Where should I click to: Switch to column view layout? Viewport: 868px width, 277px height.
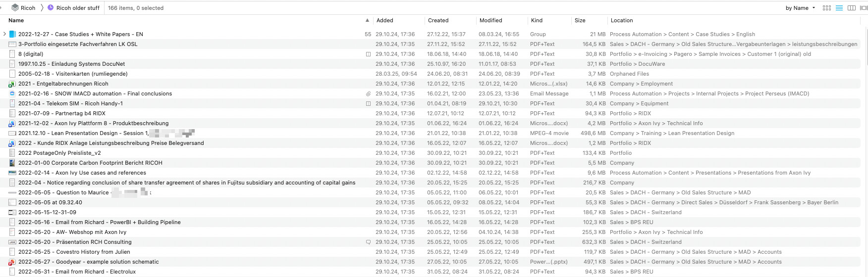point(852,8)
